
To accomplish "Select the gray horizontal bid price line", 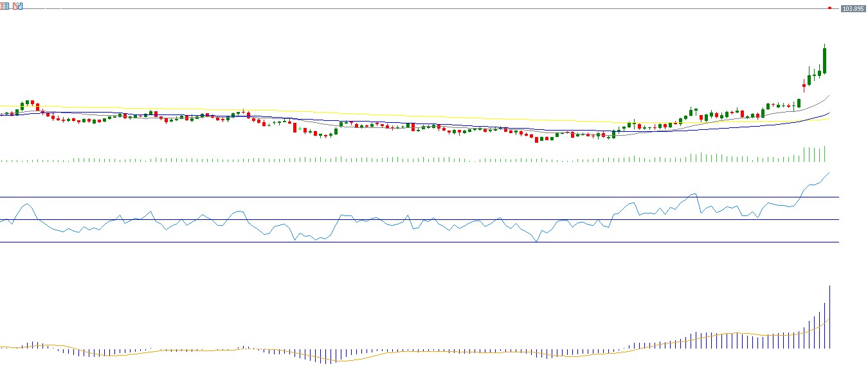I will (418, 8).
